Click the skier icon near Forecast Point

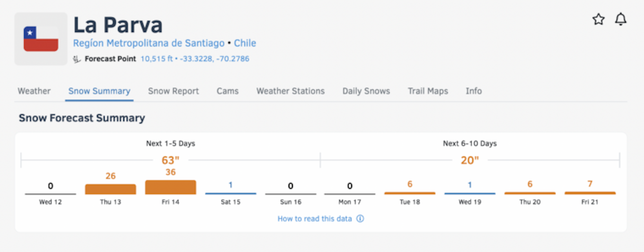[77, 59]
